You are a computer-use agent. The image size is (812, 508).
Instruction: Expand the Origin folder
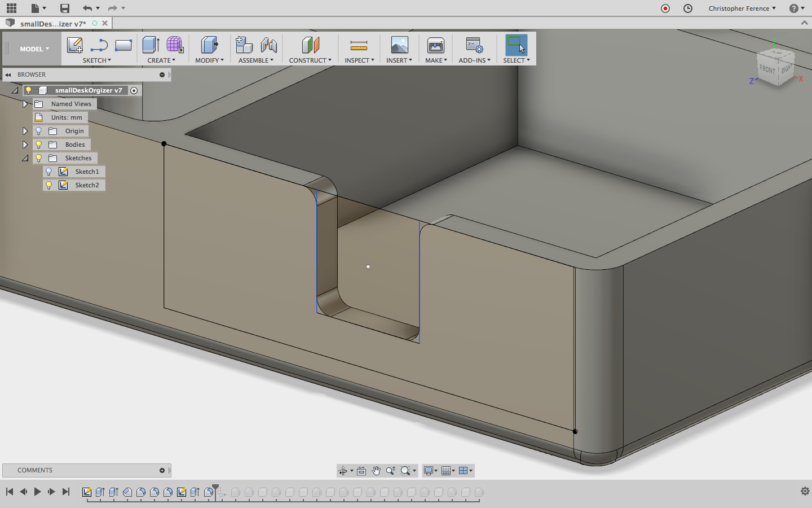pyautogui.click(x=25, y=131)
